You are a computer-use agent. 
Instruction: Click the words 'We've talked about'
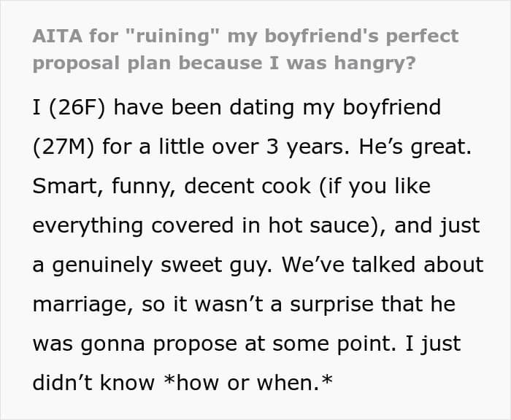383,264
